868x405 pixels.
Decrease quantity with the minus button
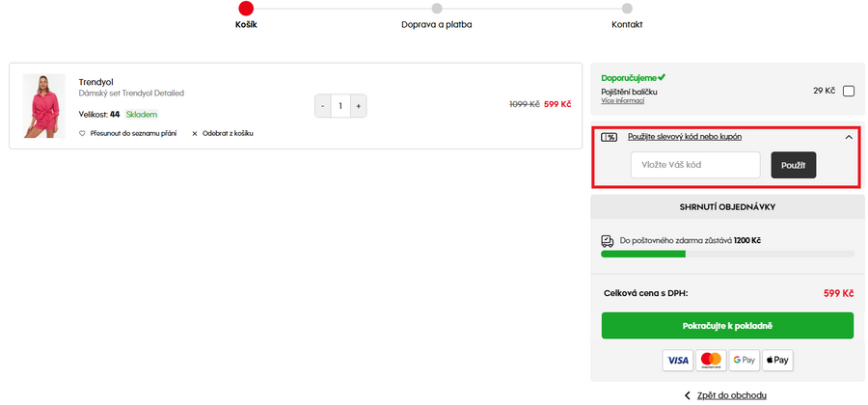point(323,105)
